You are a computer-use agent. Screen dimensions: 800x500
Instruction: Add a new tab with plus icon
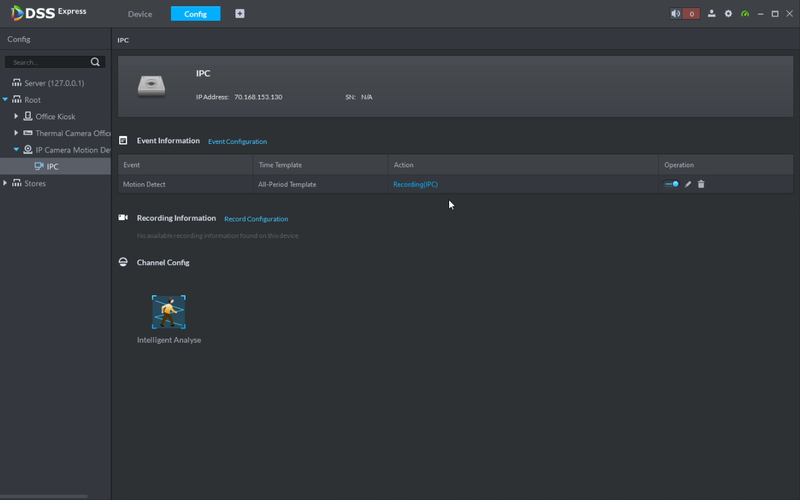click(240, 14)
